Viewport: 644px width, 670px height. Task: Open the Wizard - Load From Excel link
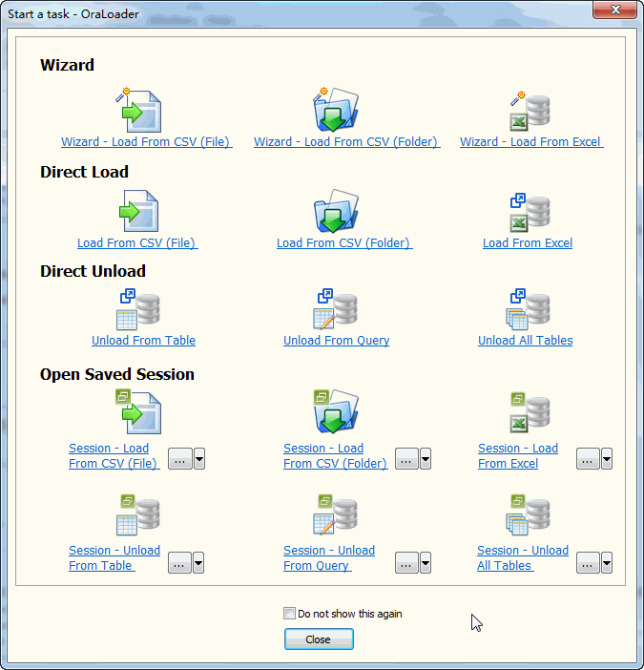(x=531, y=142)
